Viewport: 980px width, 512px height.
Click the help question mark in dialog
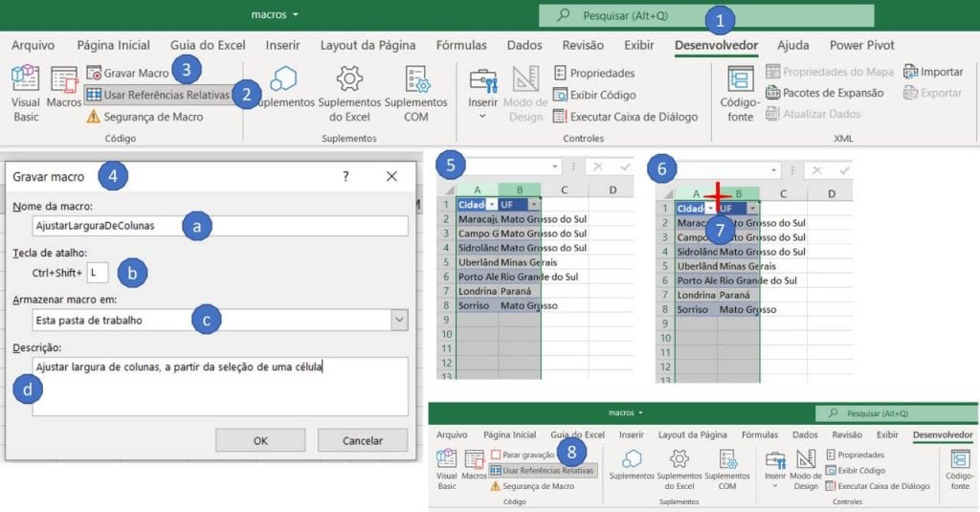345,177
